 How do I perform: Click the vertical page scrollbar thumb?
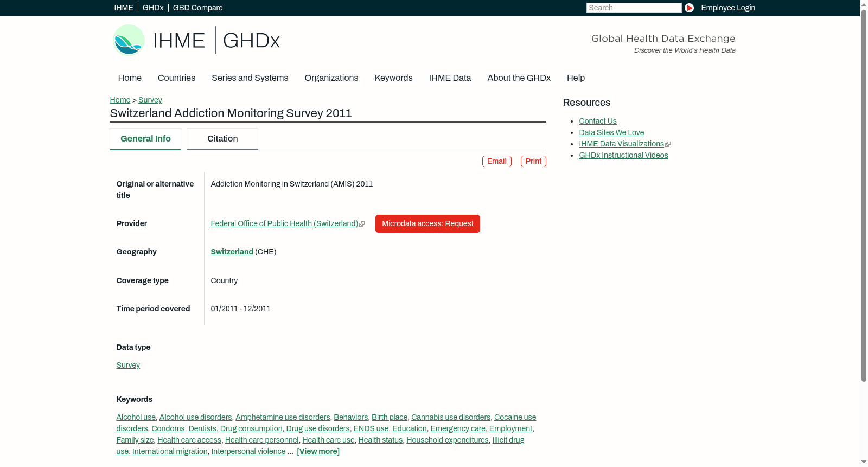pyautogui.click(x=864, y=195)
